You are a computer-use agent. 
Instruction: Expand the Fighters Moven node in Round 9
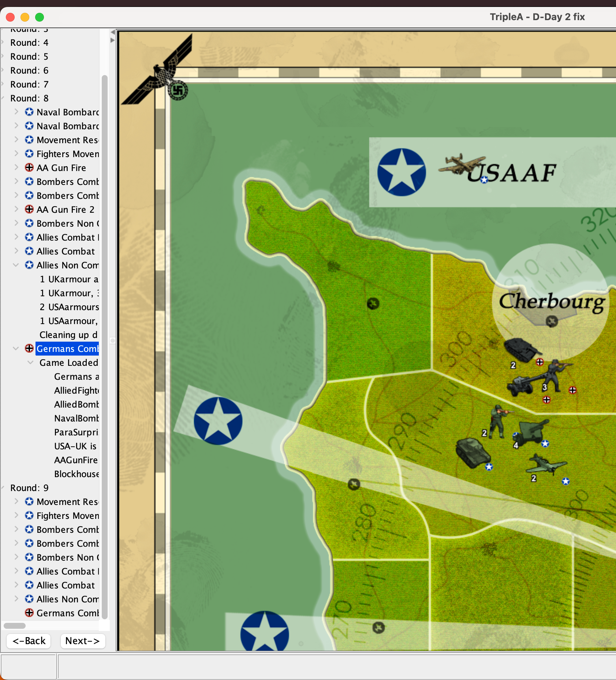point(16,515)
